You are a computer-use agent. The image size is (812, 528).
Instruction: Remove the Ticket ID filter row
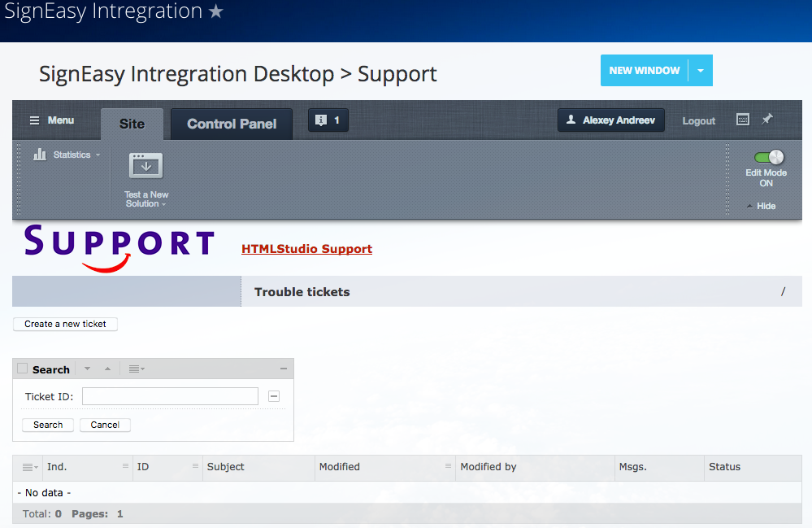(274, 396)
